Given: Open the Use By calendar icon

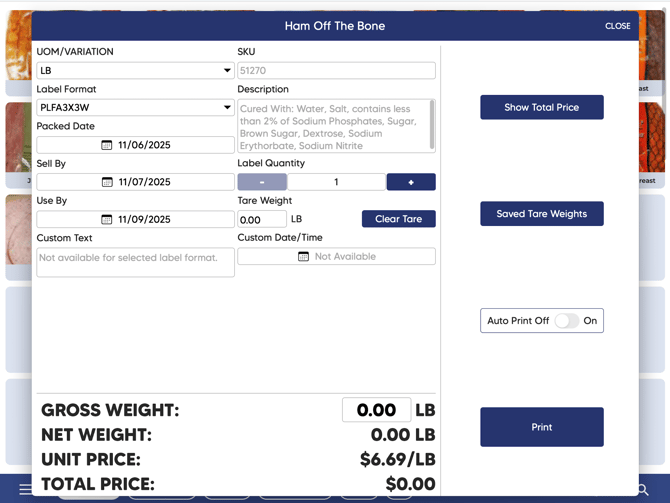Looking at the screenshot, I should pyautogui.click(x=107, y=219).
